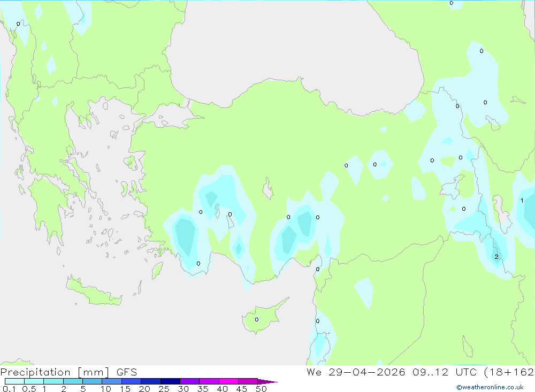Click the "09..12 UTC" time range text
The width and height of the screenshot is (535, 392).
pyautogui.click(x=445, y=372)
